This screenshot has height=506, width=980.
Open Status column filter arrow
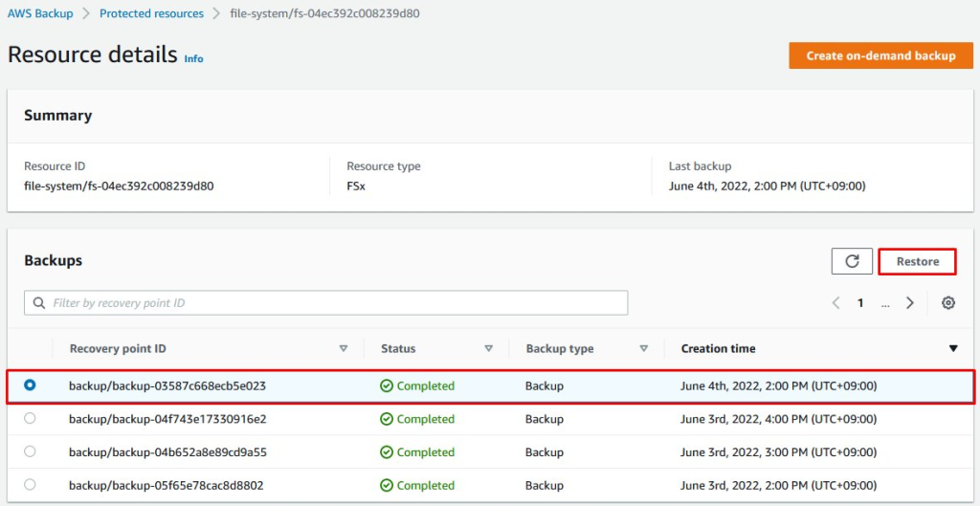click(x=489, y=348)
